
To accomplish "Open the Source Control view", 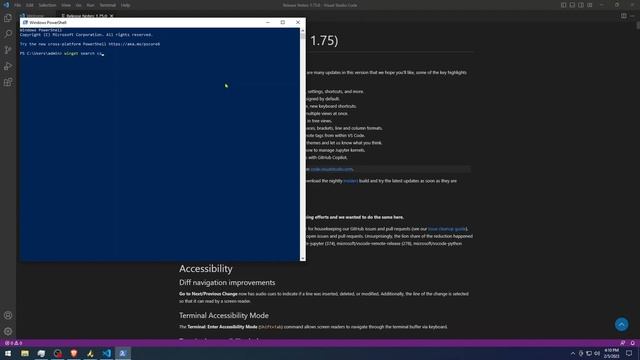I will [x=8, y=50].
